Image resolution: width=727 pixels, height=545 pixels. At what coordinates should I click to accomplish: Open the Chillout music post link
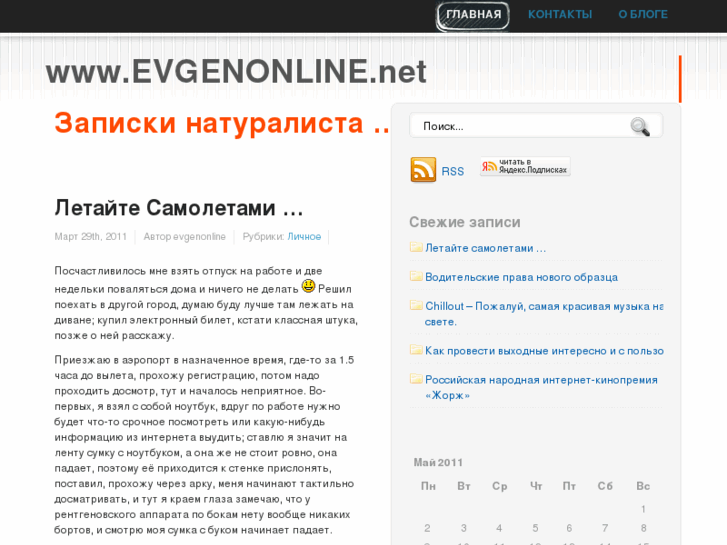coord(544,314)
